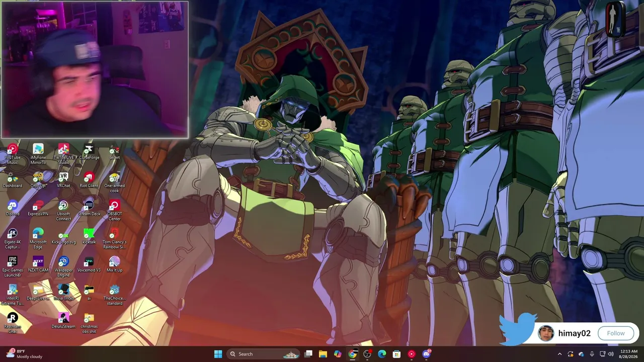Viewport: 644px width, 362px height.
Task: Open Microsoft Edge from the taskbar
Action: 382,354
